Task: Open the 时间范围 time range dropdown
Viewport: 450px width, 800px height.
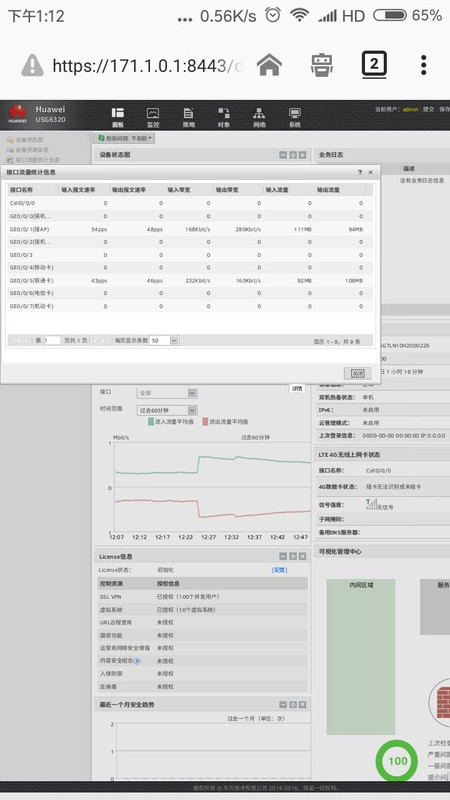Action: pos(167,410)
